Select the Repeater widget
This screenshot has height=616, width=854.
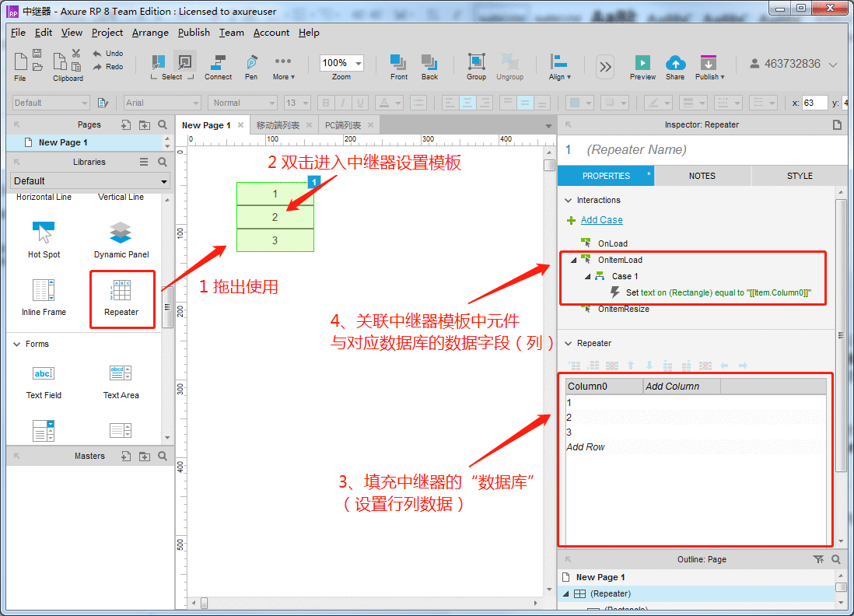121,297
